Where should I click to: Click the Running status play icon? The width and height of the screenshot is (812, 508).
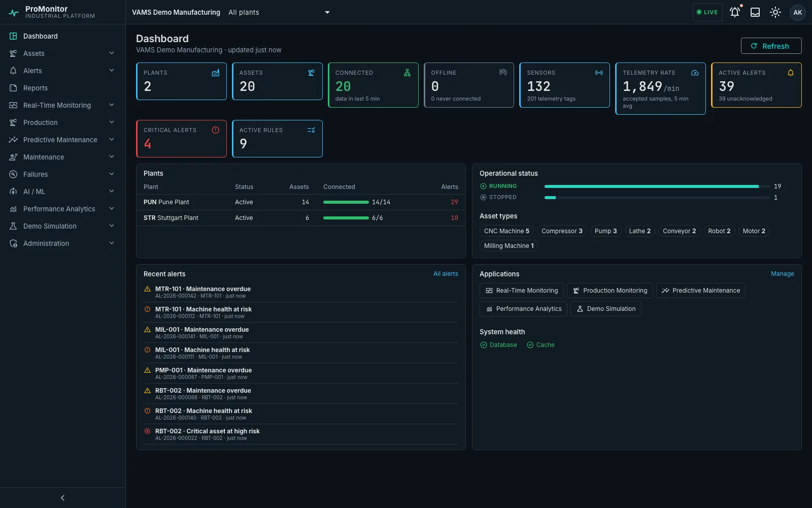[484, 186]
